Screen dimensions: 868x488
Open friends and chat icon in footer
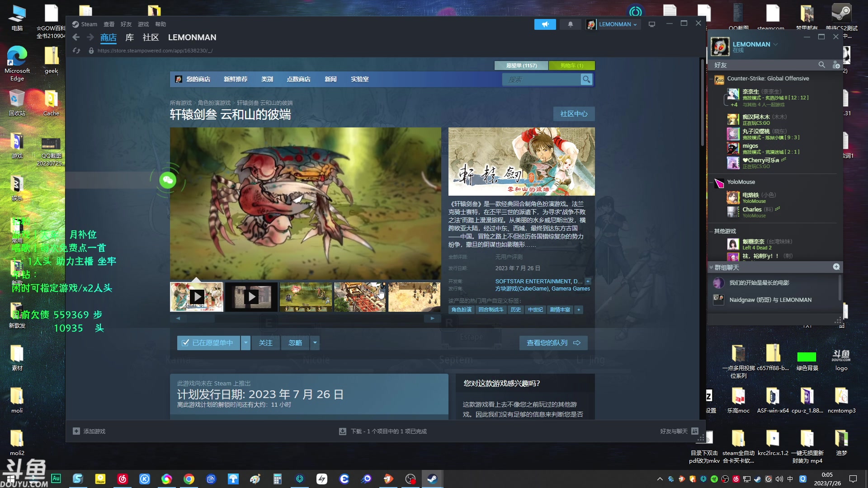tap(695, 431)
